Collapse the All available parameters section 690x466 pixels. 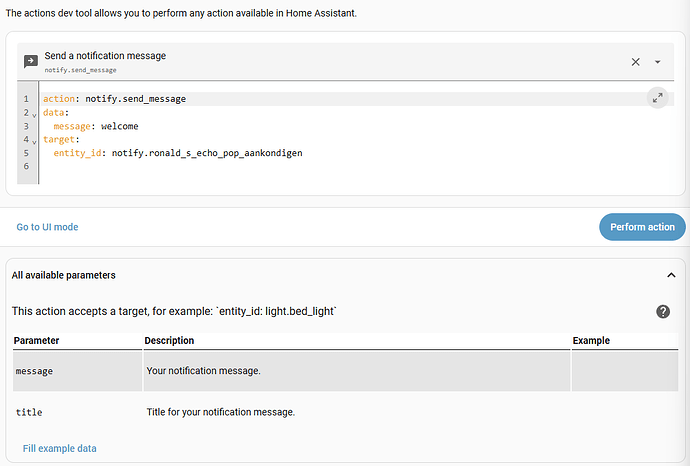pyautogui.click(x=670, y=275)
